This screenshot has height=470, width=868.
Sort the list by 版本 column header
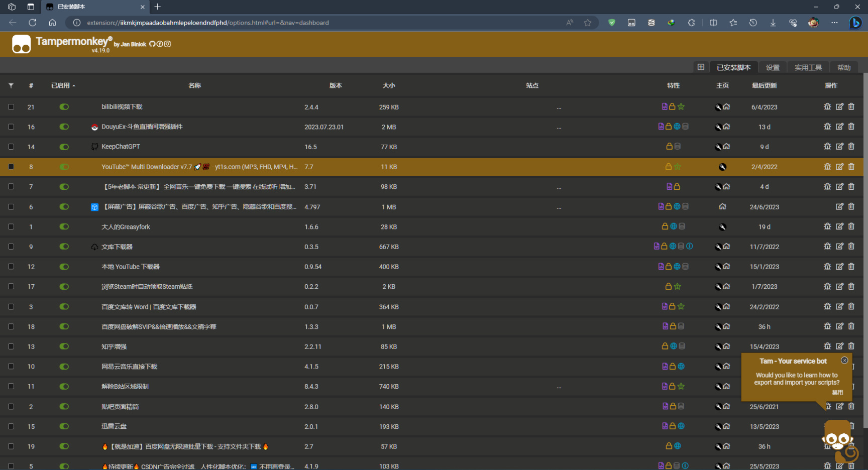click(336, 85)
